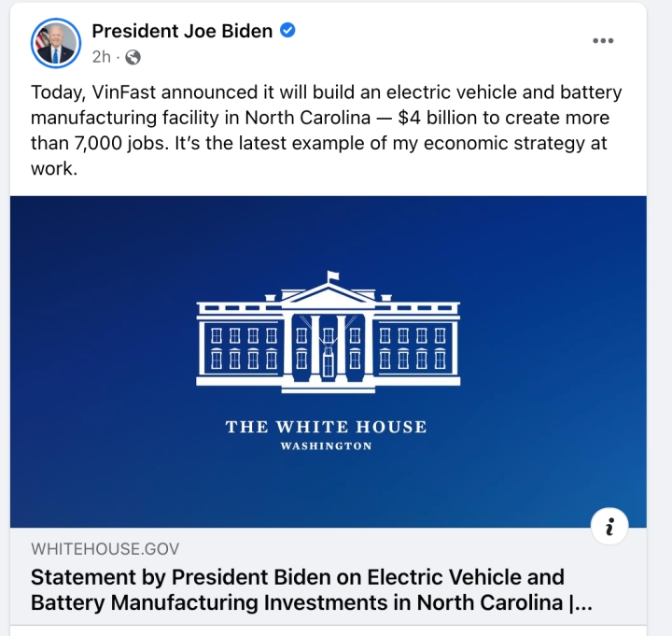This screenshot has height=636, width=672.
Task: Click the "Battery Manufacturing Investments" title line
Action: pos(311,602)
